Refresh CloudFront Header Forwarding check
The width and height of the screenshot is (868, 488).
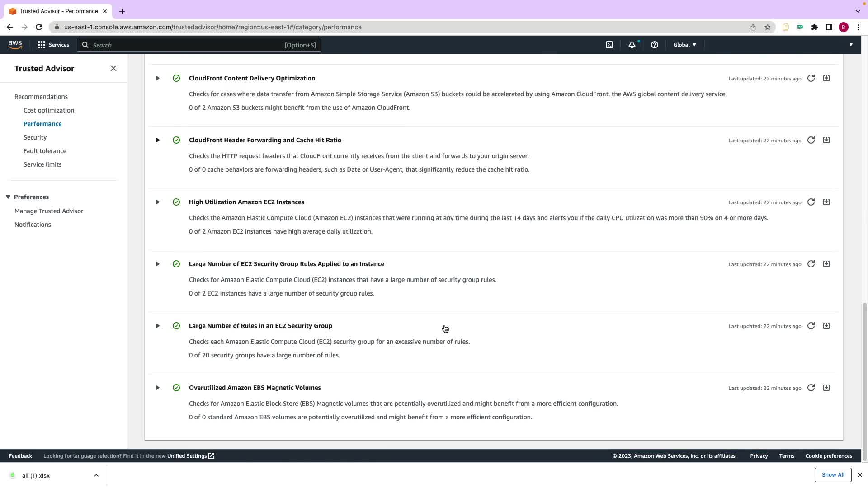(x=811, y=140)
